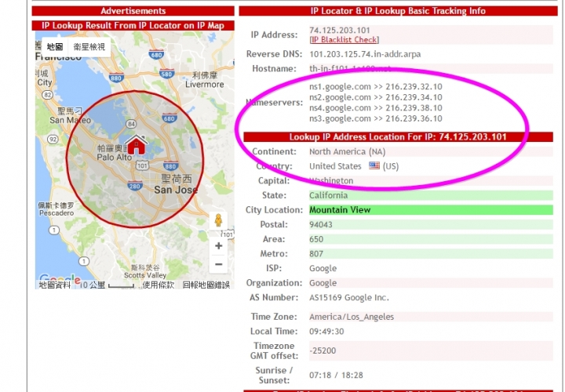Image resolution: width=565 pixels, height=392 pixels.
Task: Click America/Los_Angeles time zone value
Action: pos(352,317)
